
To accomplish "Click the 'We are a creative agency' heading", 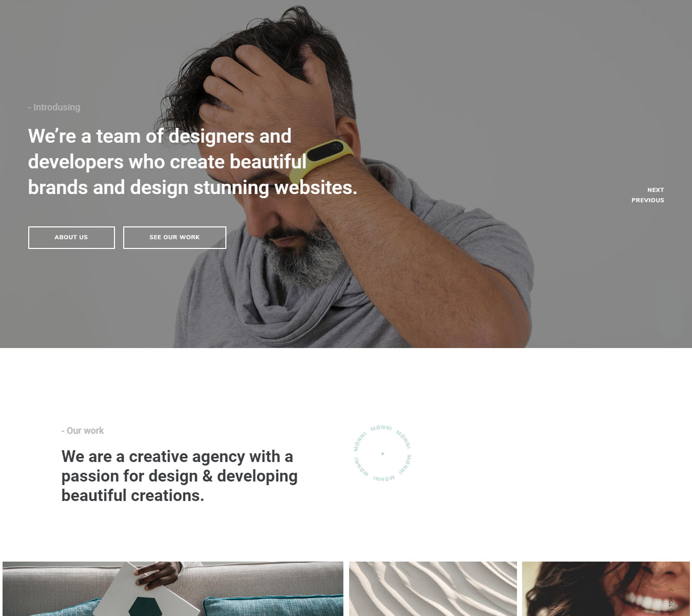I will (x=179, y=476).
